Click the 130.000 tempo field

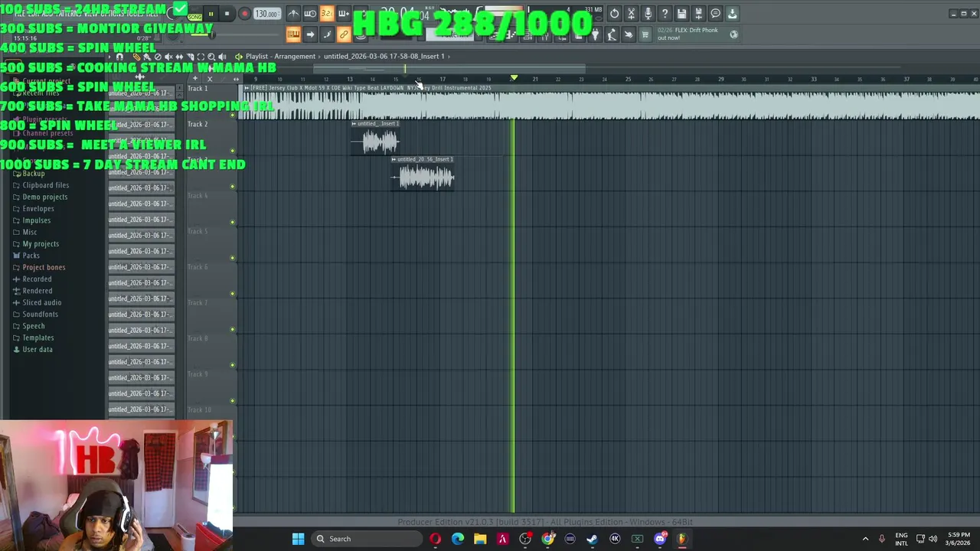tap(266, 14)
